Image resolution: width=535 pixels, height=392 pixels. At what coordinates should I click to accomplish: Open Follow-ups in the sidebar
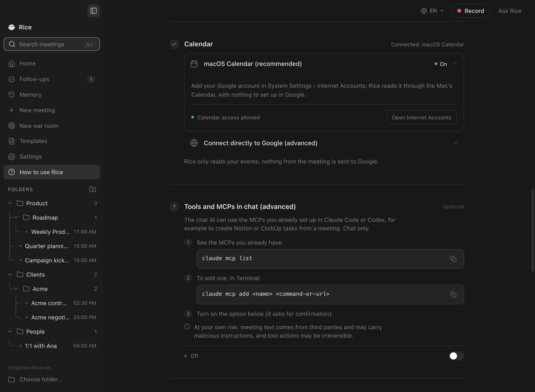coord(51,79)
